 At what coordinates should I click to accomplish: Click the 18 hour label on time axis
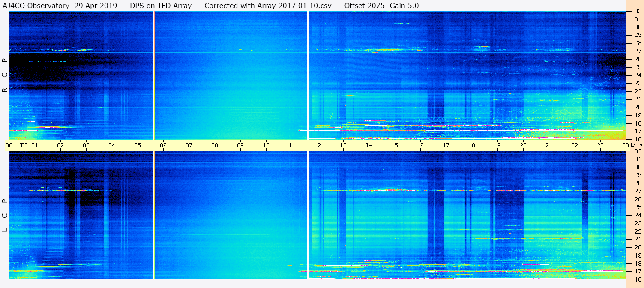coord(471,145)
